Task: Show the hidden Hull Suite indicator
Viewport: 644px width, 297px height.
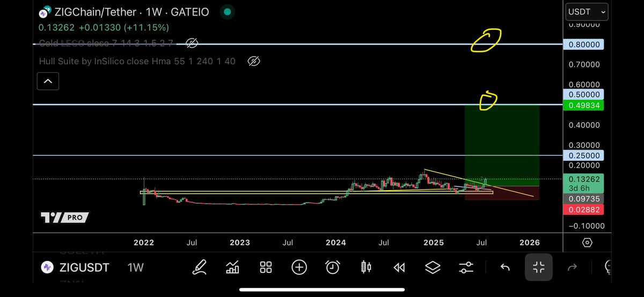Action: (254, 62)
